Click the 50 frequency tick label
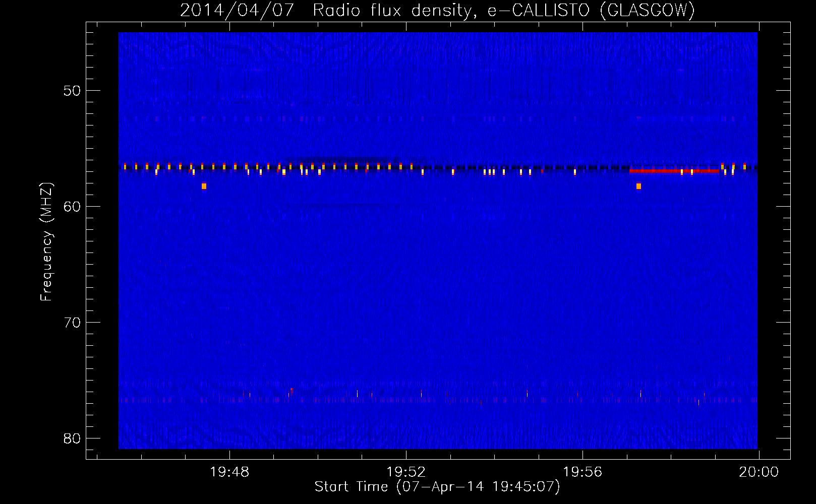The width and height of the screenshot is (816, 504). tap(72, 91)
